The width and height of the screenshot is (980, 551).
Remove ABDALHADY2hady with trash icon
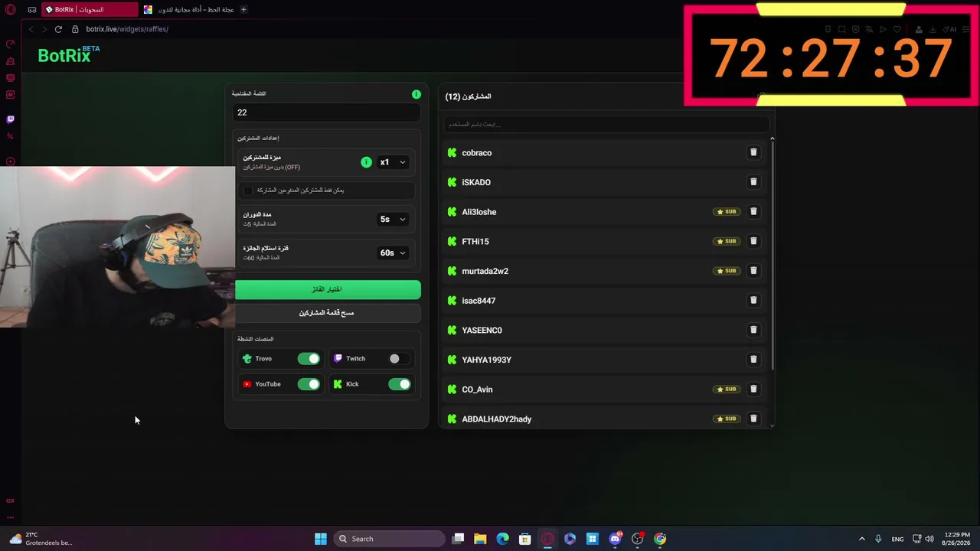[x=753, y=419]
